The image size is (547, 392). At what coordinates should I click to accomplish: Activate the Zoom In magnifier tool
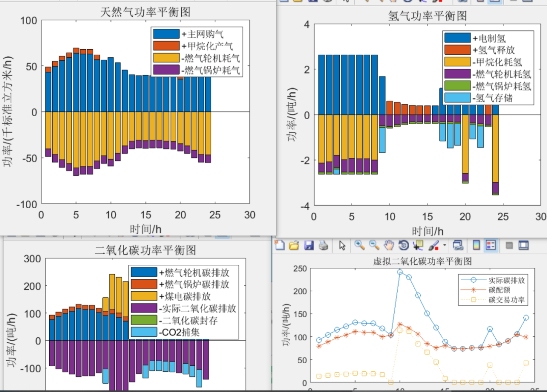(359, 245)
